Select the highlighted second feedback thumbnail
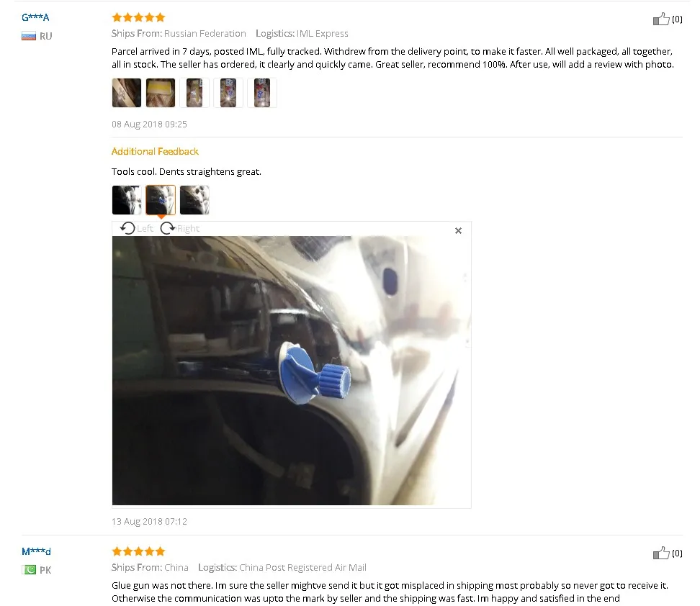 tap(161, 200)
